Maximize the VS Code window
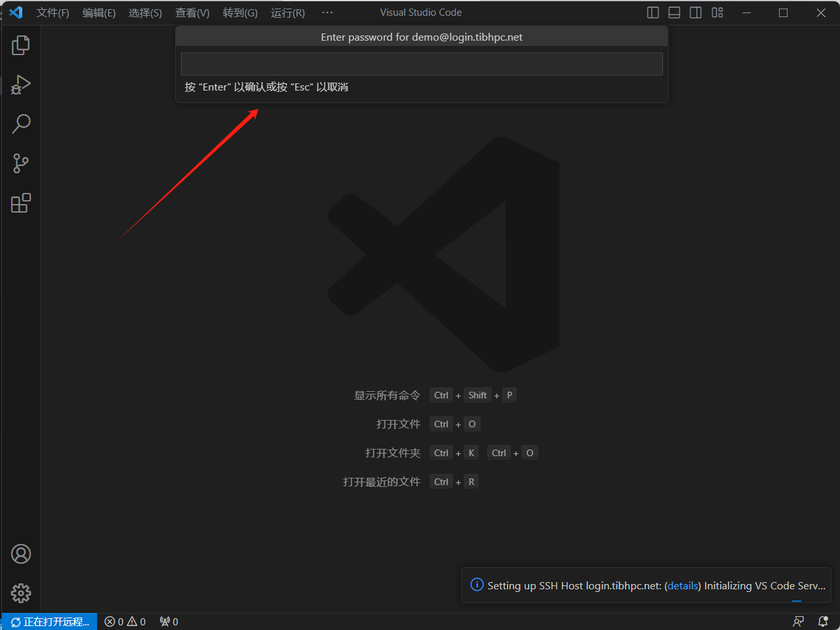This screenshot has width=840, height=630. (x=783, y=12)
